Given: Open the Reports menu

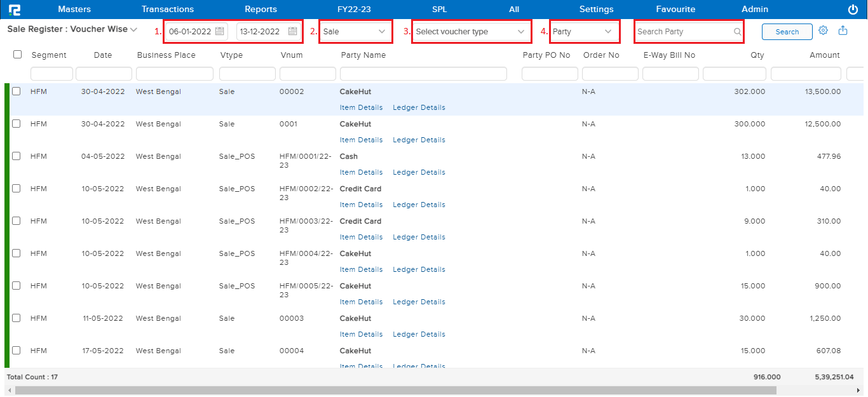Looking at the screenshot, I should tap(261, 10).
